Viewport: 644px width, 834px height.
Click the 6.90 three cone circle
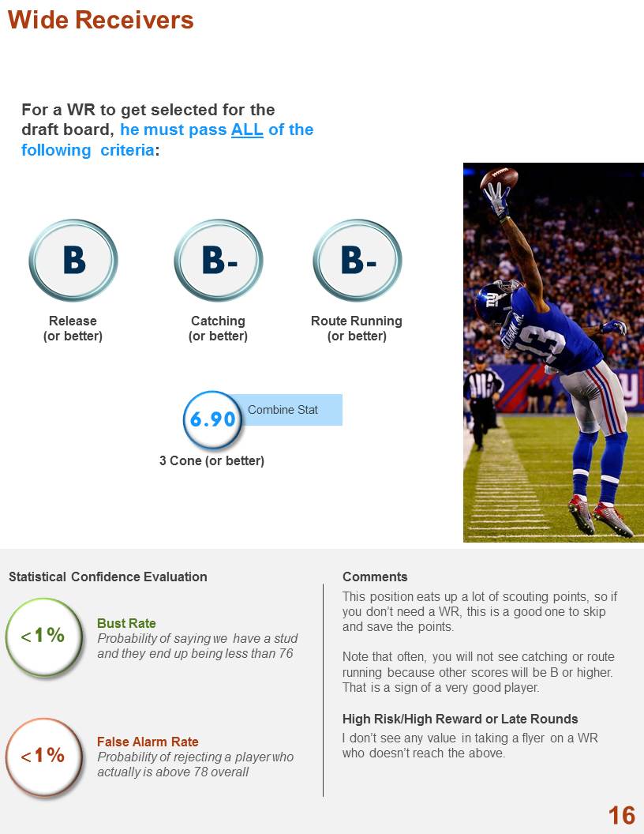tap(212, 419)
